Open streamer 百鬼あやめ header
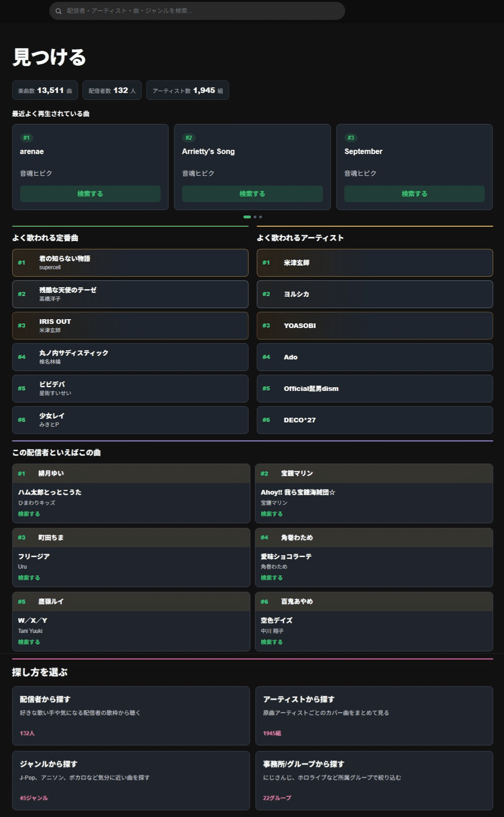504x817 pixels. [374, 601]
